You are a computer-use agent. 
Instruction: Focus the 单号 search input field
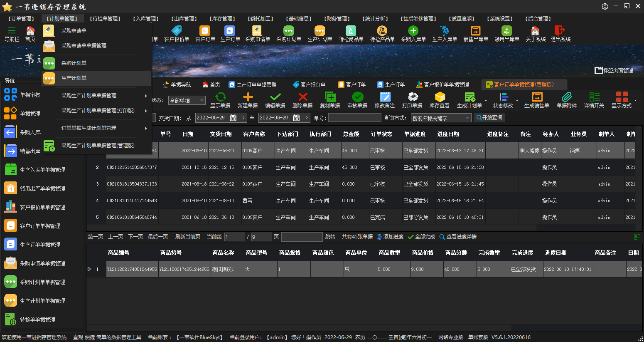pyautogui.click(x=354, y=118)
